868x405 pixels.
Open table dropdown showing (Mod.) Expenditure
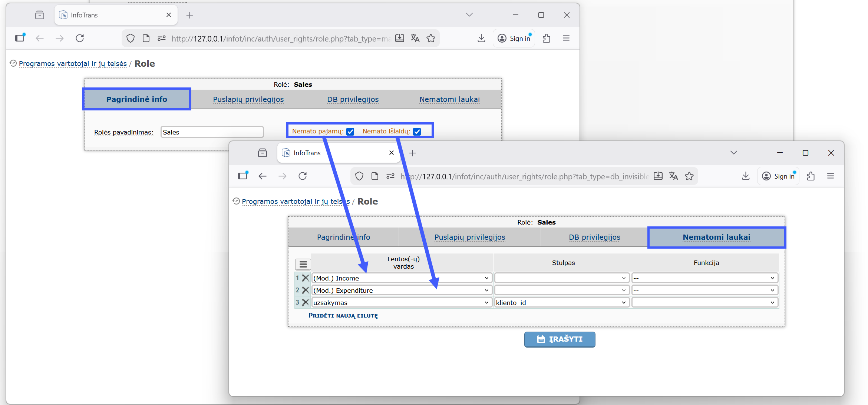pyautogui.click(x=402, y=290)
